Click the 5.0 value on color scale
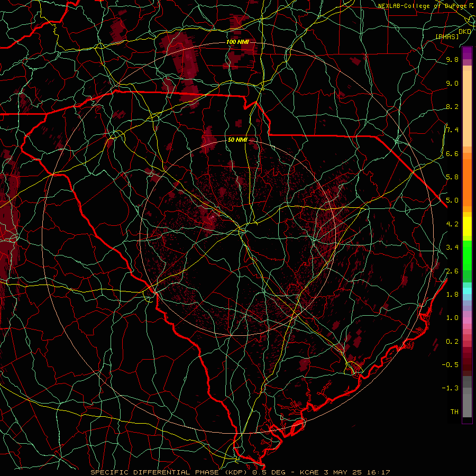The width and height of the screenshot is (476, 476). tap(452, 200)
